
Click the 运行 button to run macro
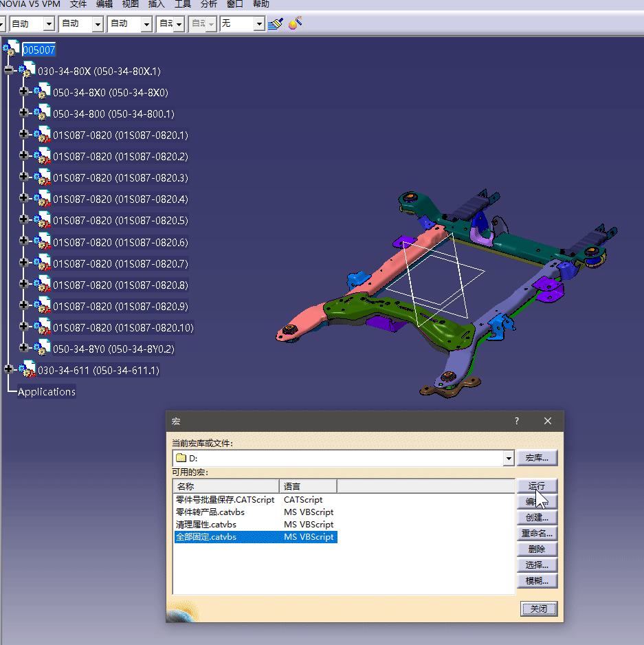[x=537, y=486]
